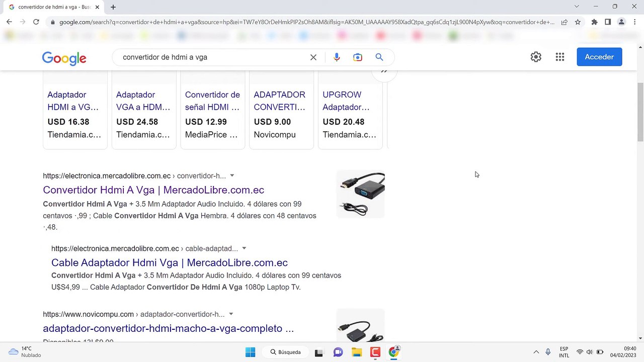
Task: Open the UPGROW Adaptador product
Action: (350, 111)
